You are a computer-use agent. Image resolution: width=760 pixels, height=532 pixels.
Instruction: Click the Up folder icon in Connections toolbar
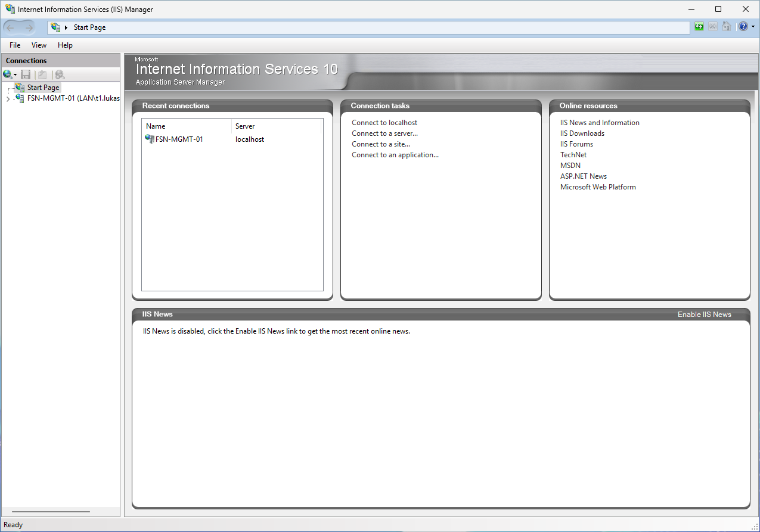click(x=42, y=74)
